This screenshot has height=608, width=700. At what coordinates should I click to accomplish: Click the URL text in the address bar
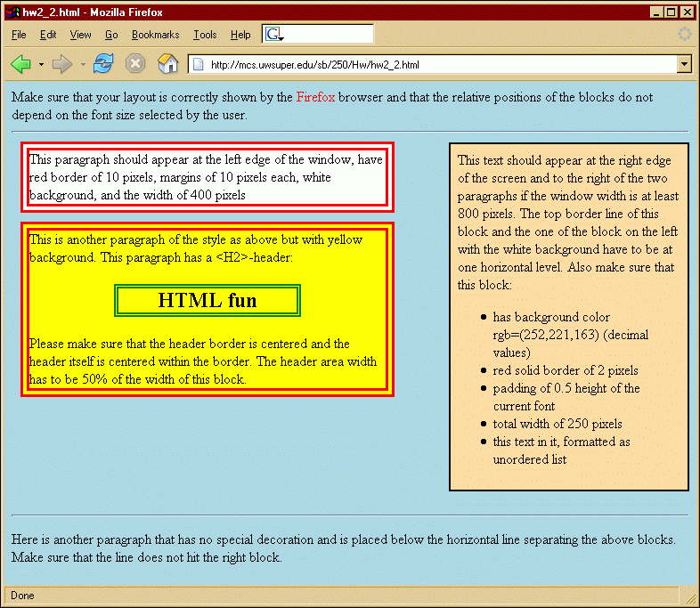(x=315, y=65)
